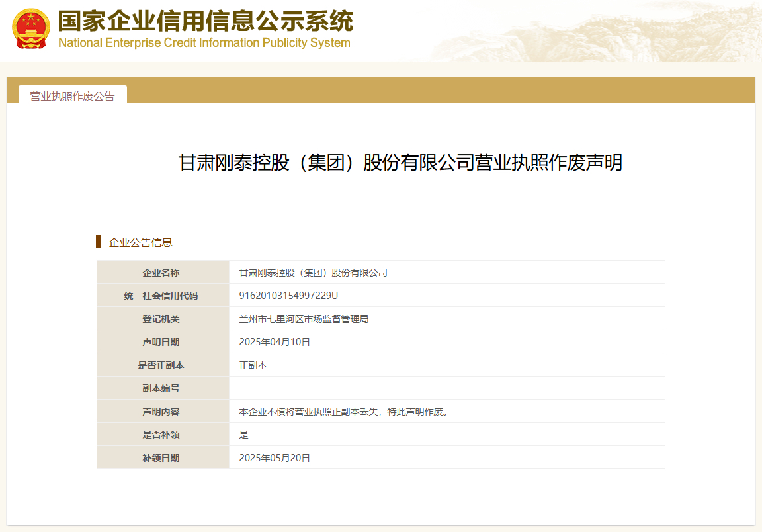The image size is (762, 532).
Task: Select the 是否补领 row label
Action: (161, 435)
